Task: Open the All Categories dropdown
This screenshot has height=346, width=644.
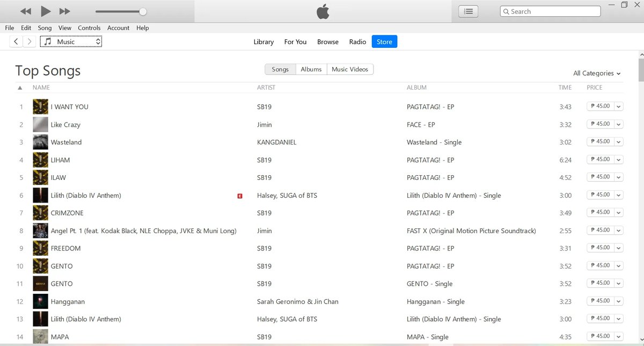Action: [597, 73]
